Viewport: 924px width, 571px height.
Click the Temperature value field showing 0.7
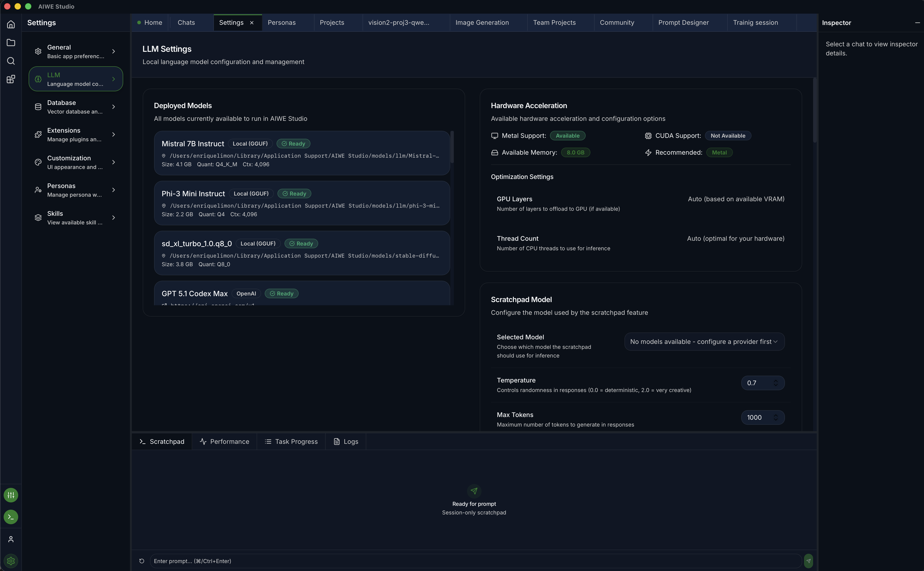(x=763, y=383)
